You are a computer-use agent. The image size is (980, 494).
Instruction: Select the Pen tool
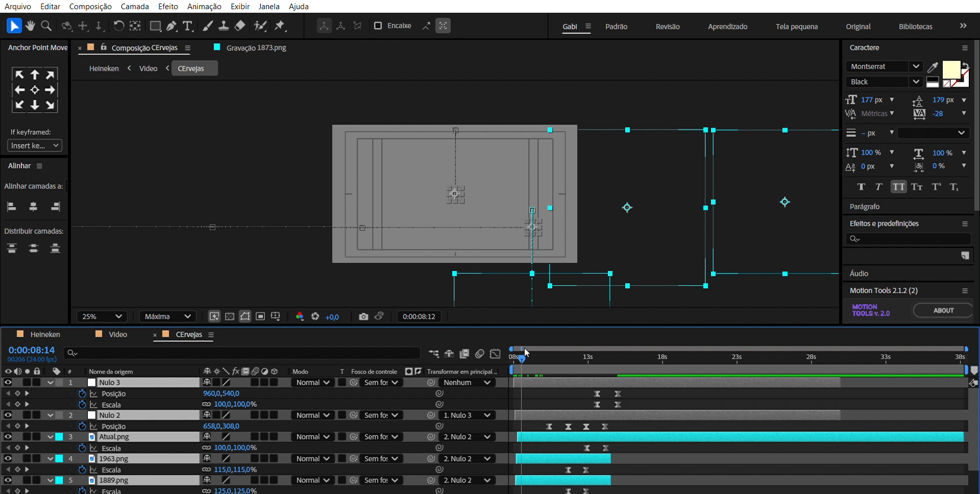(172, 26)
